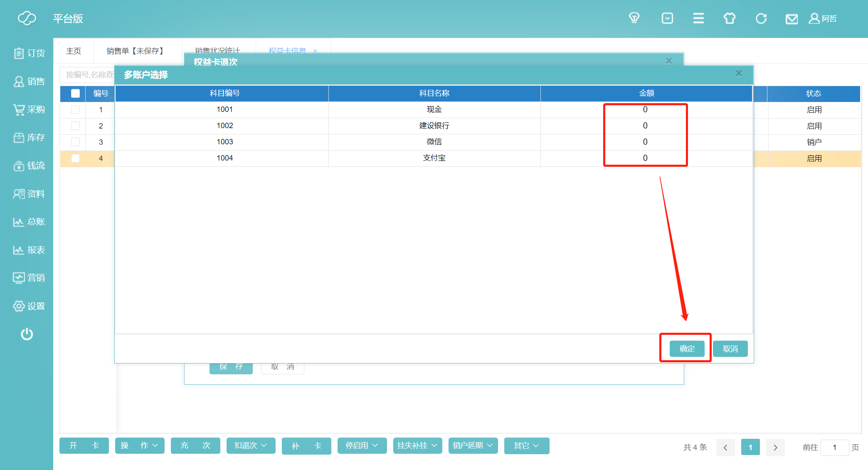Check the checkbox for row 3

pyautogui.click(x=75, y=142)
